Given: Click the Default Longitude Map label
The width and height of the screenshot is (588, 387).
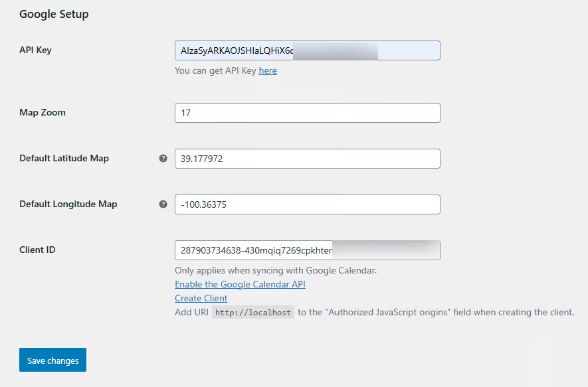Looking at the screenshot, I should 68,204.
